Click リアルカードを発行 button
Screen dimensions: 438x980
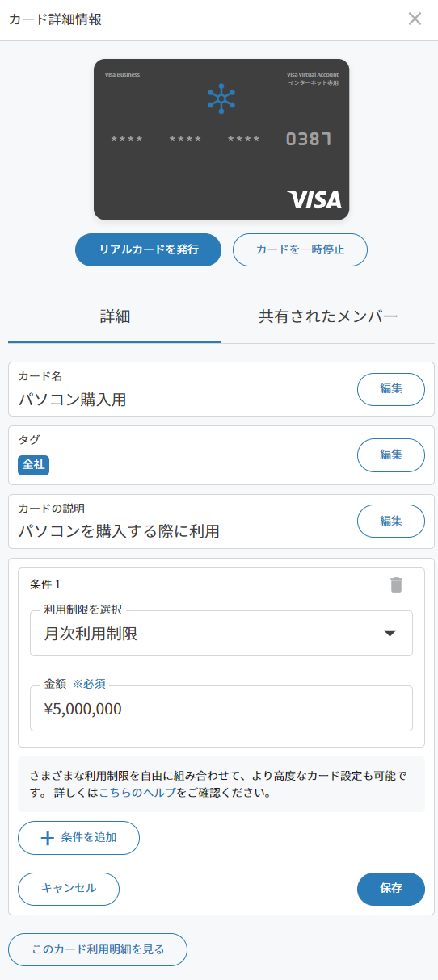pos(148,249)
